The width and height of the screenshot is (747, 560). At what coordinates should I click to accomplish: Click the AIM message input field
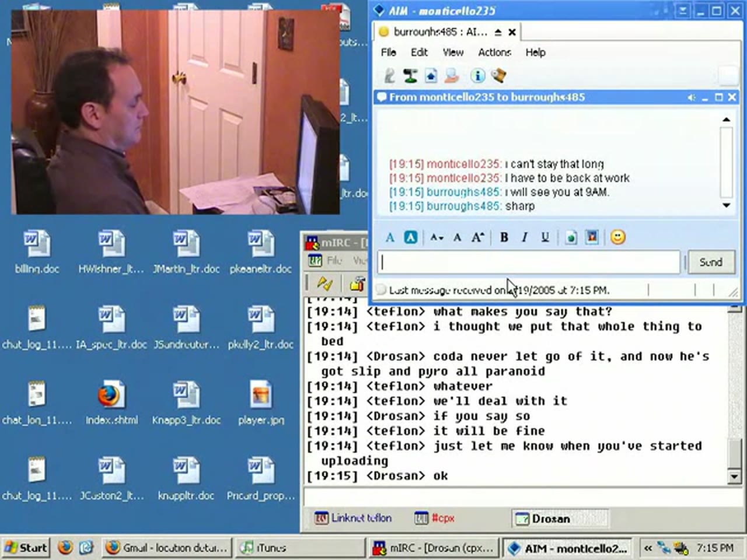coord(529,262)
